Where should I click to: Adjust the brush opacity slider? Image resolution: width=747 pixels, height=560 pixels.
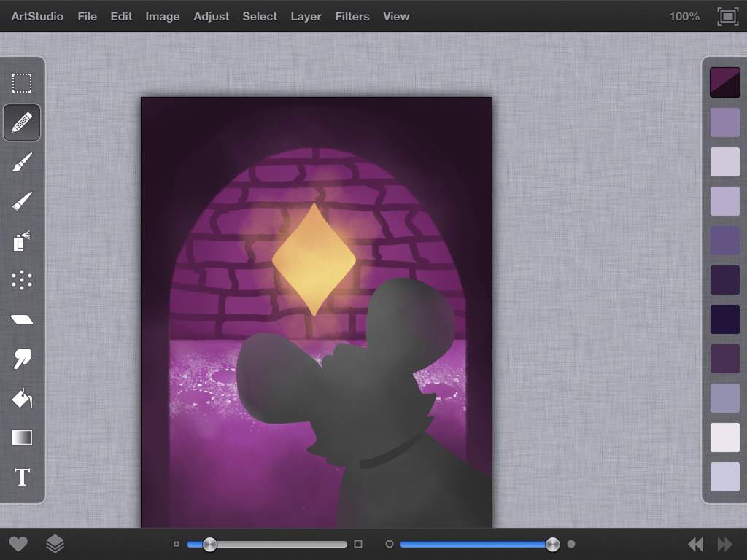(480, 544)
